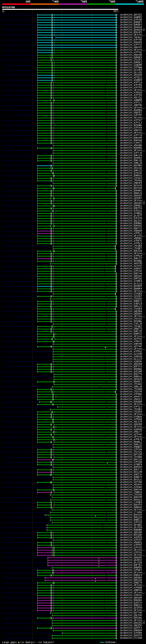The width and height of the screenshot is (146, 644).
Task: Select label UniRef100_B9G2Z8
Action: pos(131,580)
